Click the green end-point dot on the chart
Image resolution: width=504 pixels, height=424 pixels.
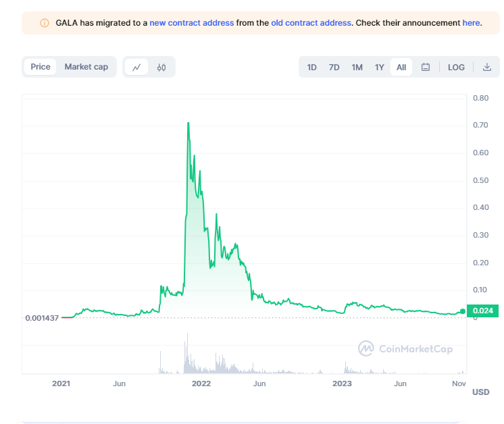coord(463,311)
